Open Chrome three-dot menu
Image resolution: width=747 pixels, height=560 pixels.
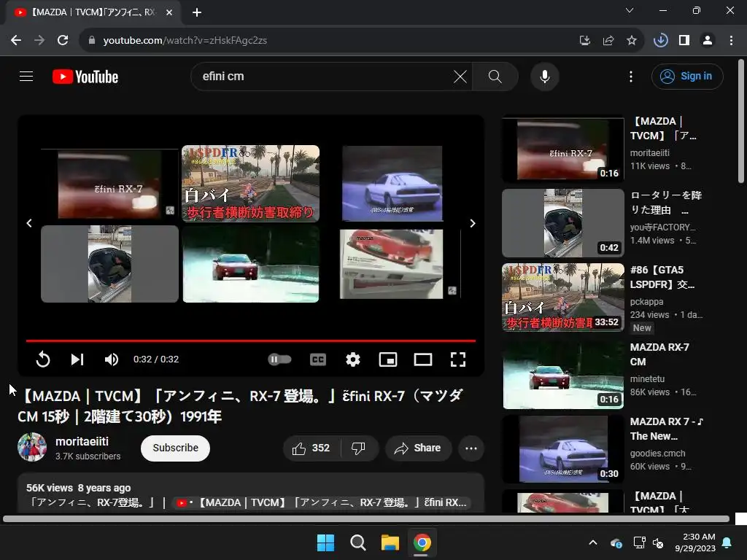tap(731, 41)
